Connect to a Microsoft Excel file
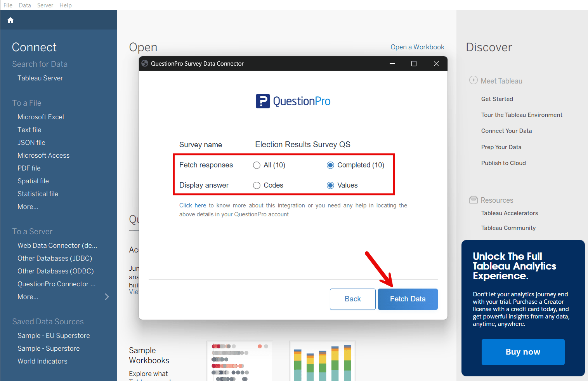Image resolution: width=588 pixels, height=381 pixels. pos(41,117)
